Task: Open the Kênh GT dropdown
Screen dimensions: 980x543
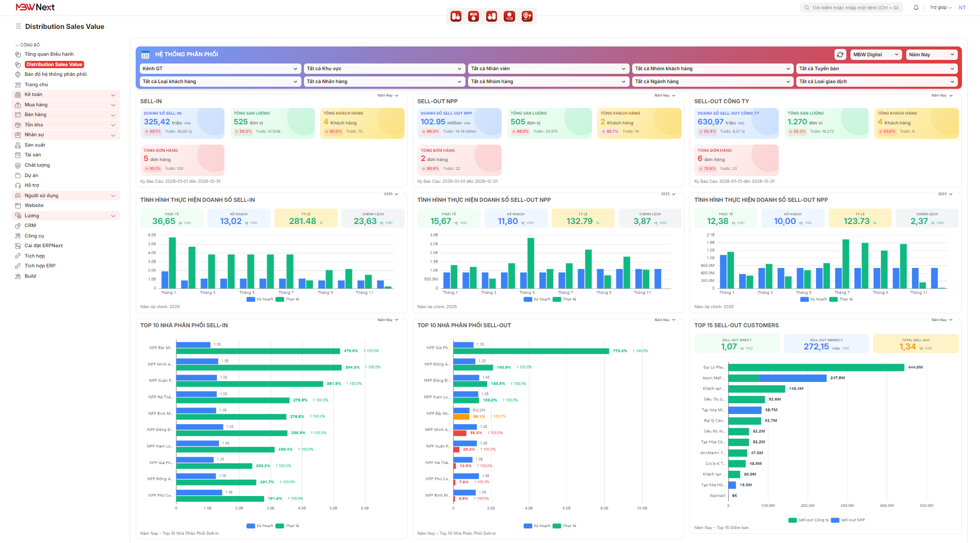Action: [220, 69]
